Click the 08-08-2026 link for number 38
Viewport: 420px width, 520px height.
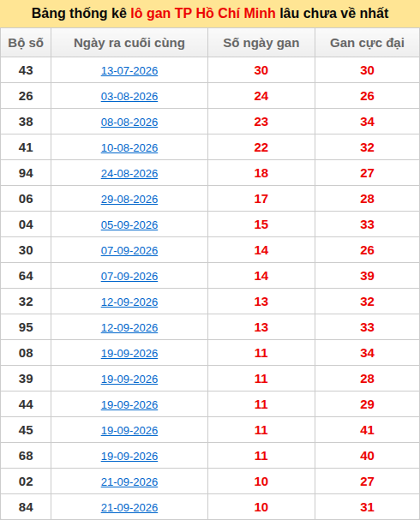(x=129, y=122)
